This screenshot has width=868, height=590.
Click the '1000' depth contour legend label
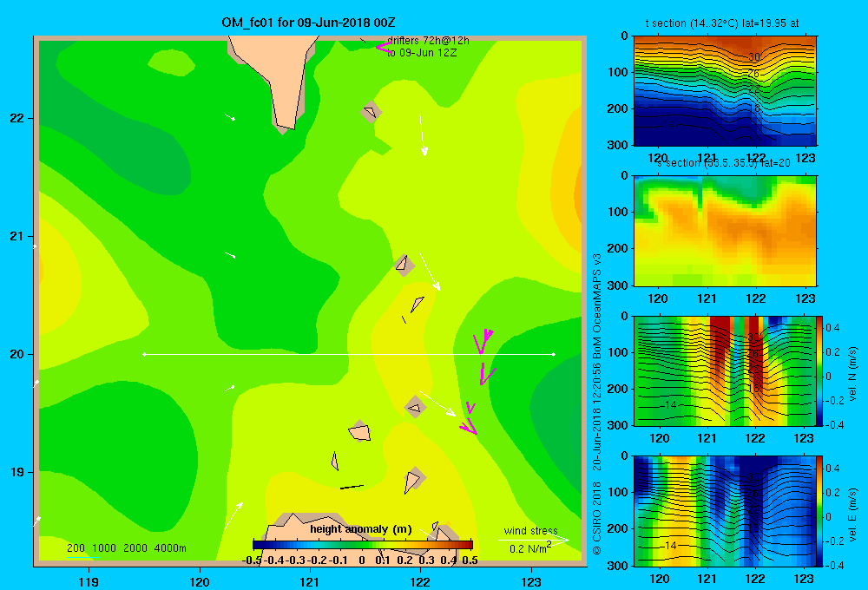coord(104,548)
